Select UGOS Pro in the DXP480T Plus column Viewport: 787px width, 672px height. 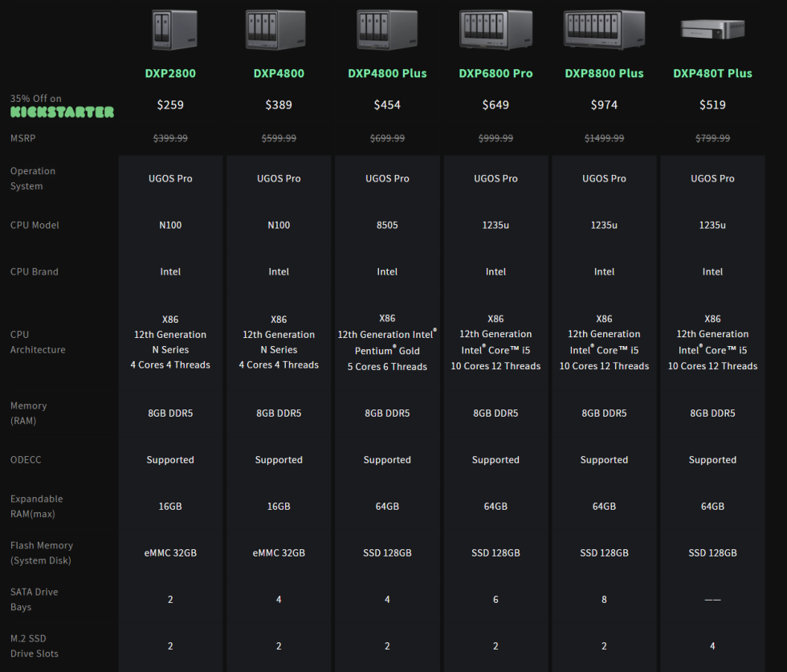pyautogui.click(x=713, y=179)
